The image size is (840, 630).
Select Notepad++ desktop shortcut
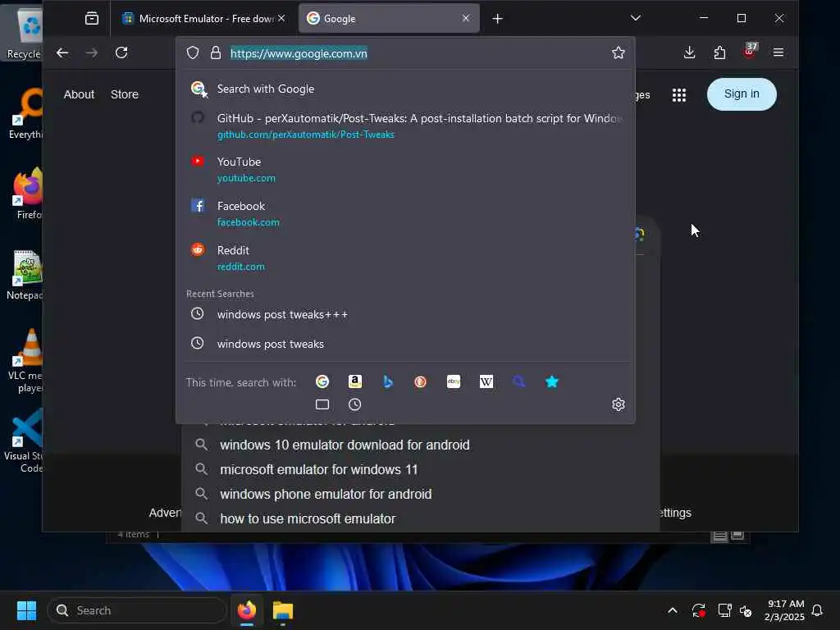[24, 276]
